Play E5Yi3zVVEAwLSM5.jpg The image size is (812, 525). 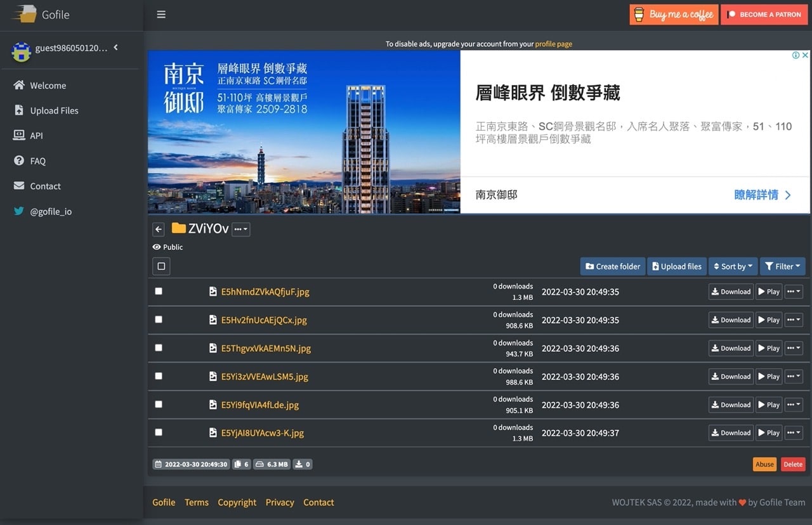769,377
